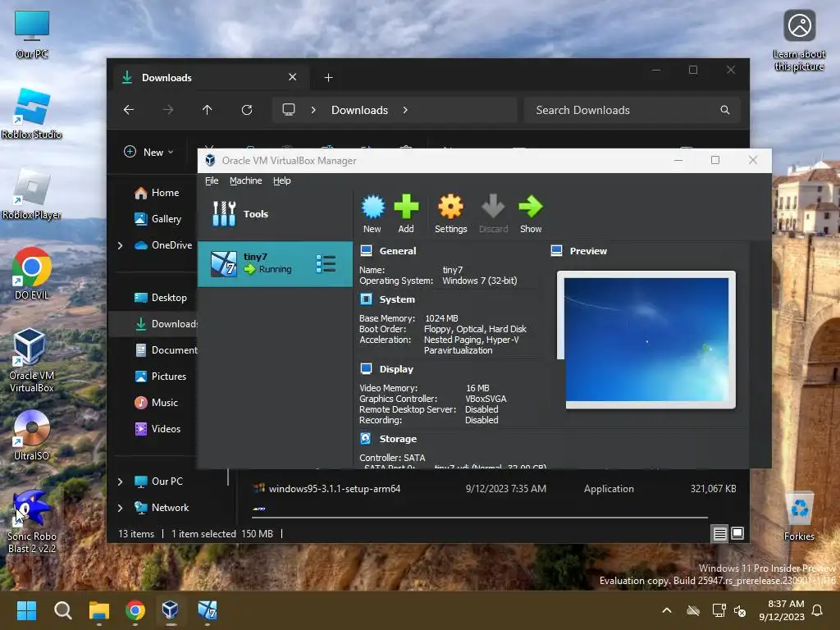This screenshot has width=840, height=630.
Task: Click the Our PC desktop icon
Action: [x=32, y=34]
